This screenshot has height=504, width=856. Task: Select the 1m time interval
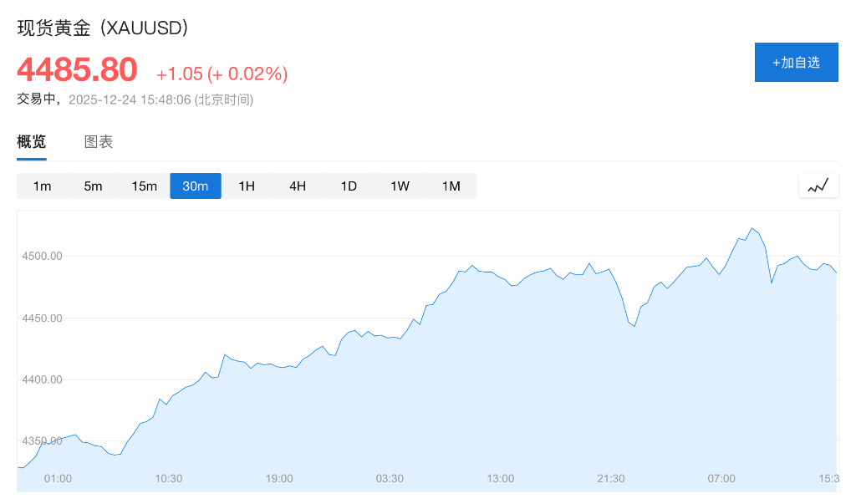point(43,186)
